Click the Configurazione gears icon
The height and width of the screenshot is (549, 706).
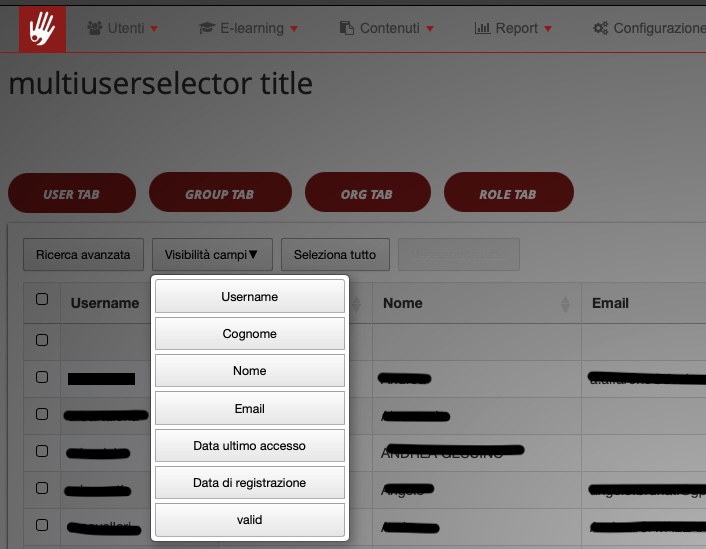click(601, 28)
